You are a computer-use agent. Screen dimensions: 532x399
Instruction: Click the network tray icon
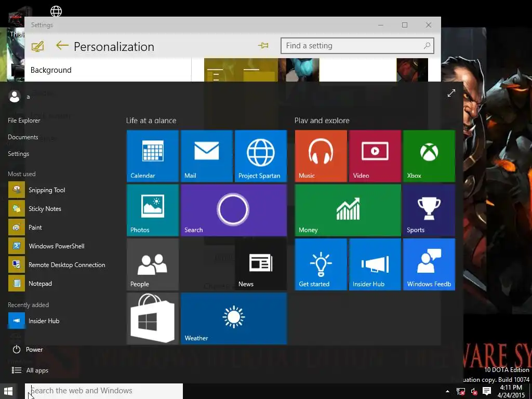[461, 392]
